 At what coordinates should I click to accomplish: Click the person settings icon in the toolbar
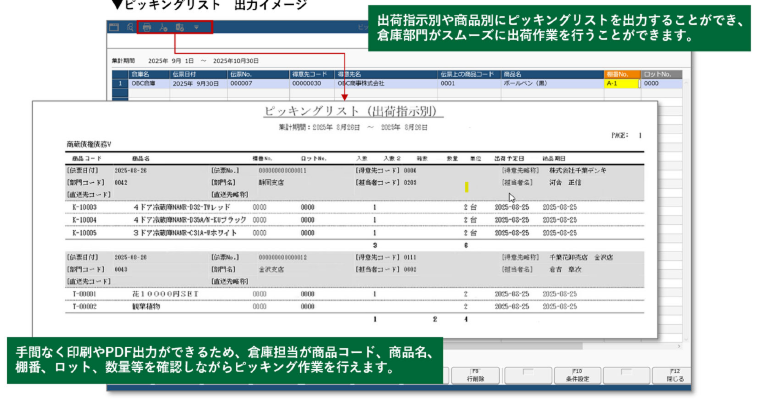[163, 27]
